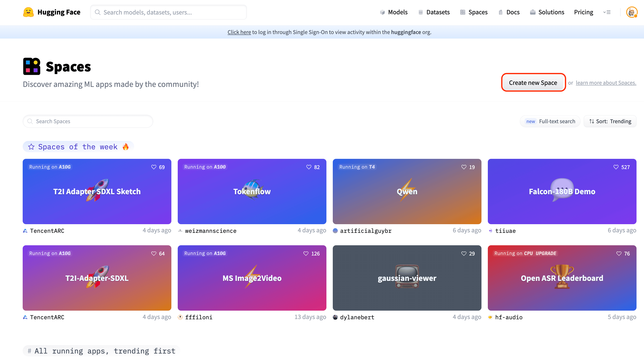Like the Open ASR Leaderboard heart icon
This screenshot has height=361, width=644.
tap(619, 253)
